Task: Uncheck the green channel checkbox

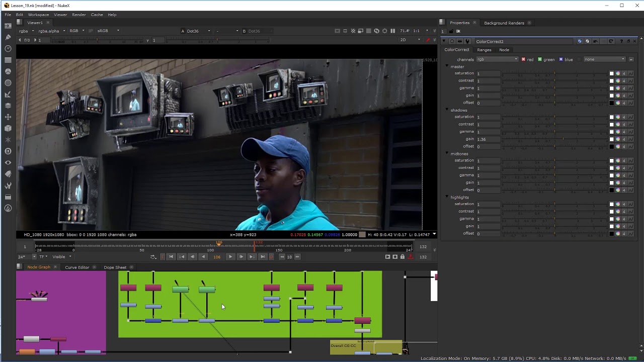Action: (x=540, y=59)
